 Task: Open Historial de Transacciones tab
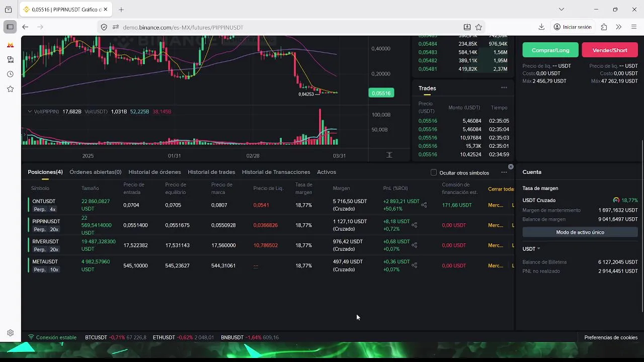pos(276,172)
